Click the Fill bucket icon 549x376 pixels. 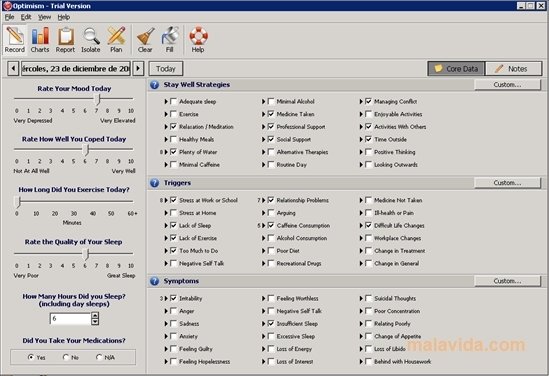(170, 40)
